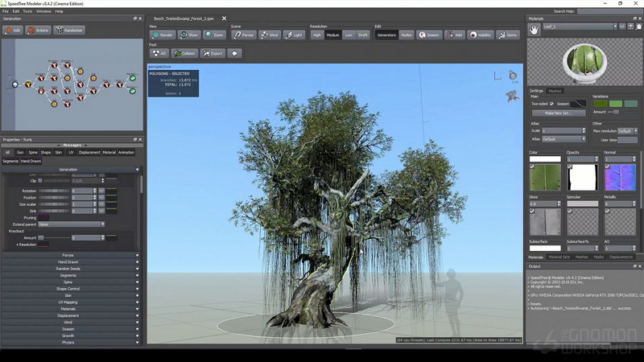Screen dimensions: 644x362
Task: Click the white Color swatch
Action: [x=545, y=158]
